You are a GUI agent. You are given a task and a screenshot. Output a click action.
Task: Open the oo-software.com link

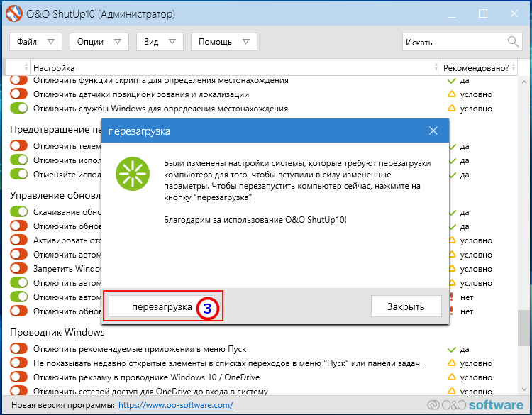176,405
